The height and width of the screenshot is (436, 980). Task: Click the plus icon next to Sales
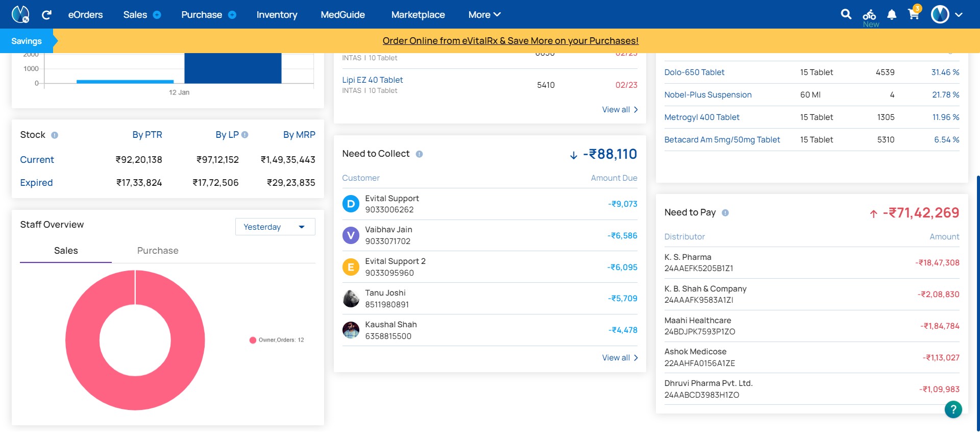(x=157, y=15)
